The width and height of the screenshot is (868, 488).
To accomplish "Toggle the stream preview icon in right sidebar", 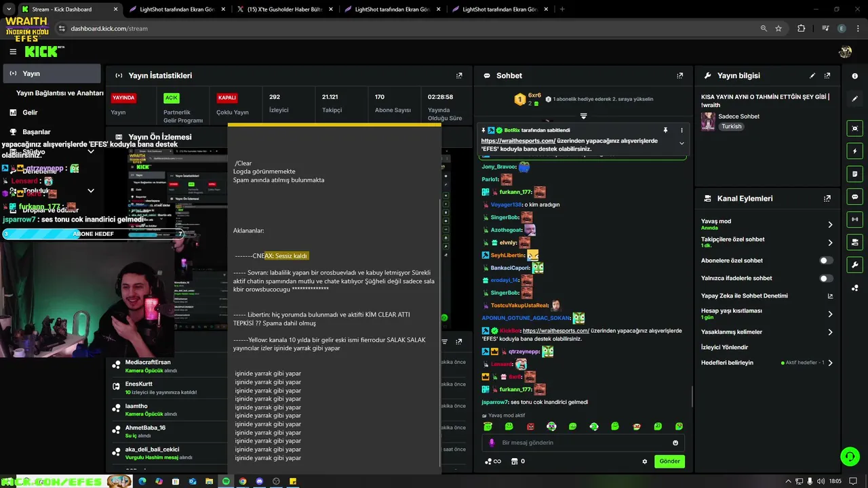I will 855,128.
